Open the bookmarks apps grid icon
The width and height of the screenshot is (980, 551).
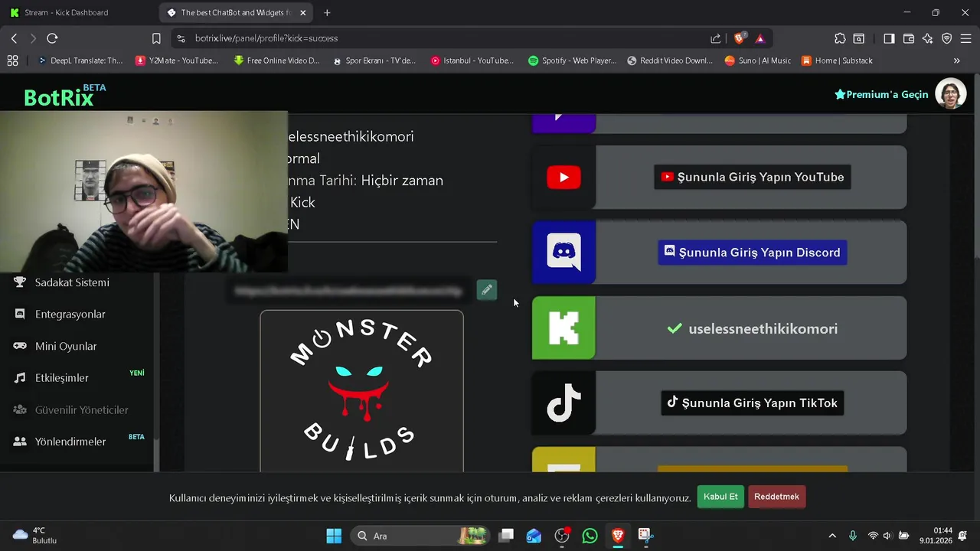pos(12,60)
